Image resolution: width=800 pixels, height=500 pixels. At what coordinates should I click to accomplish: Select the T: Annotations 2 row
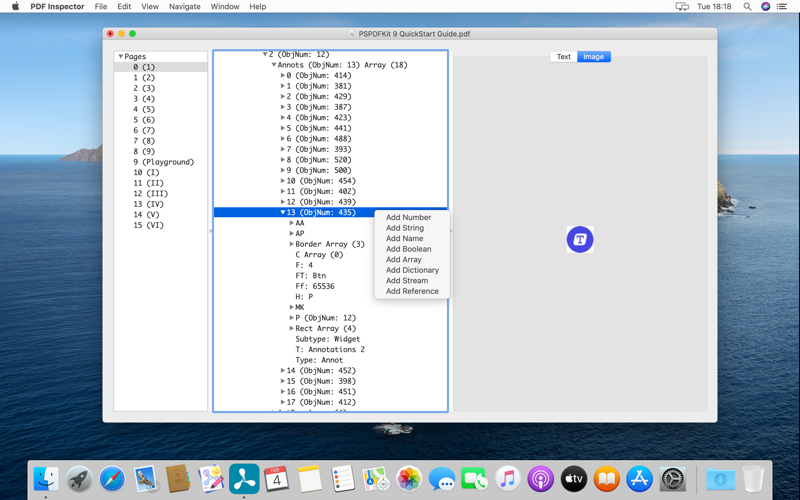pyautogui.click(x=330, y=349)
